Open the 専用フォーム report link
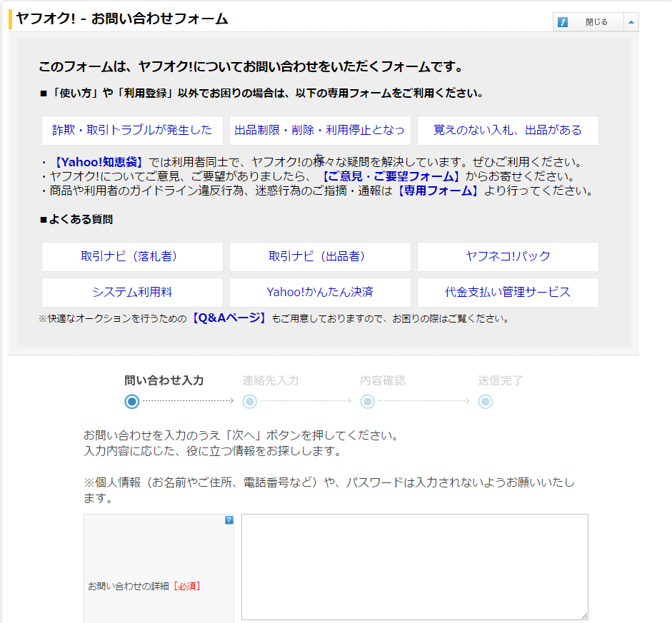Screen dimensions: 672x623 [x=438, y=191]
